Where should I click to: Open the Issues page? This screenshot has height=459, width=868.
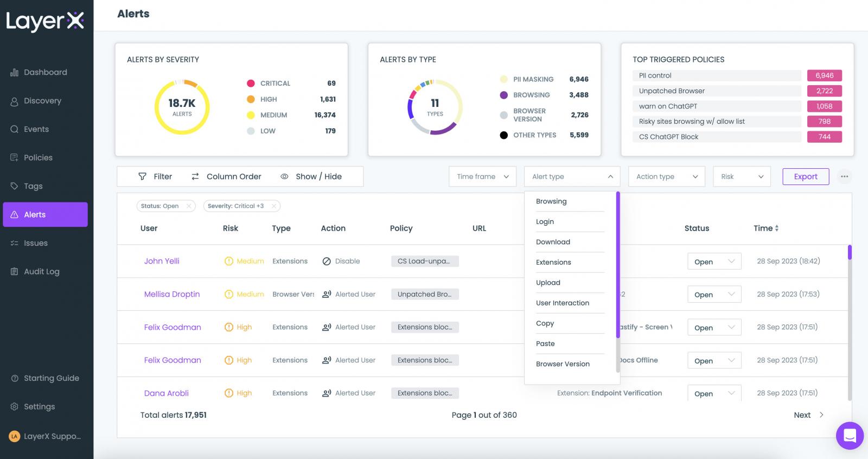(29, 243)
